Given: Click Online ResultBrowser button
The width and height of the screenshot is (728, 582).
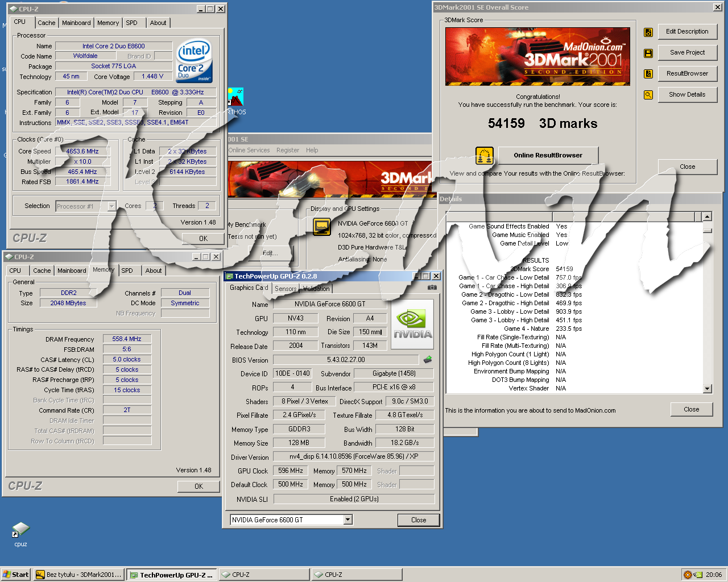Looking at the screenshot, I should pyautogui.click(x=548, y=155).
